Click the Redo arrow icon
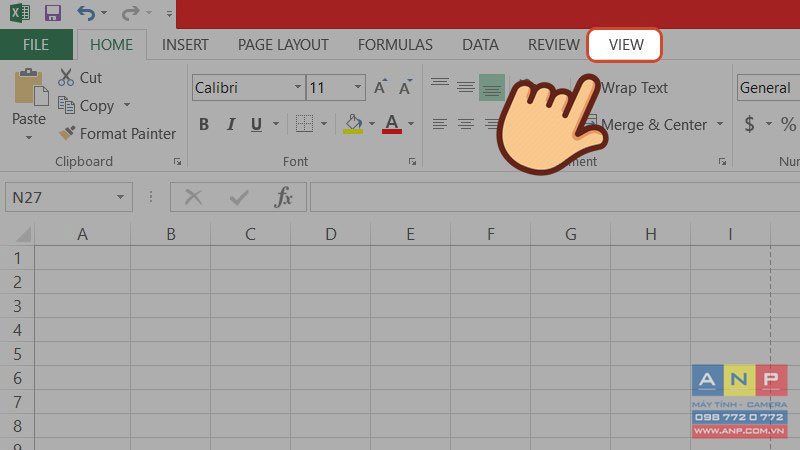Screen dimensions: 800x450 (x=130, y=13)
